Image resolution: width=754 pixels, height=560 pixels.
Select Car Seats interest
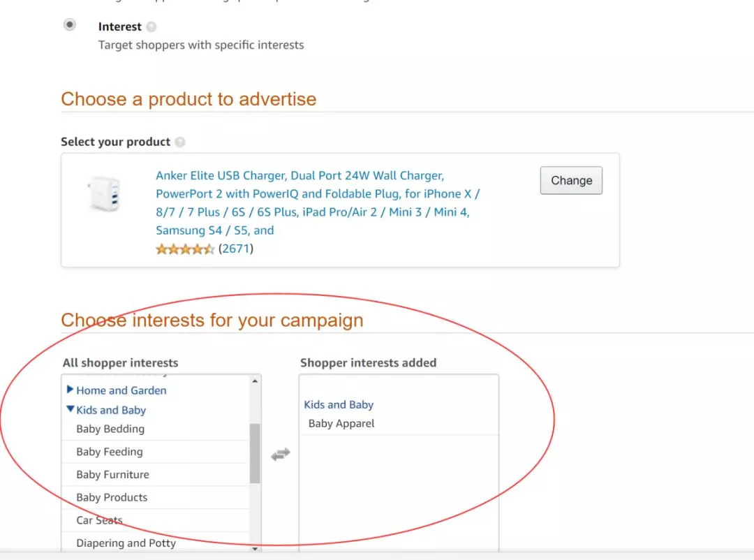click(x=99, y=520)
